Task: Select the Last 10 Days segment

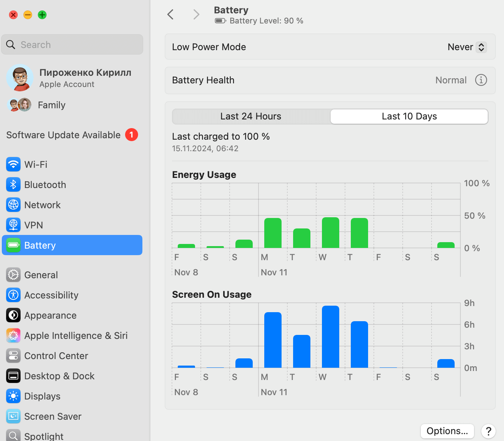Action: pyautogui.click(x=409, y=117)
